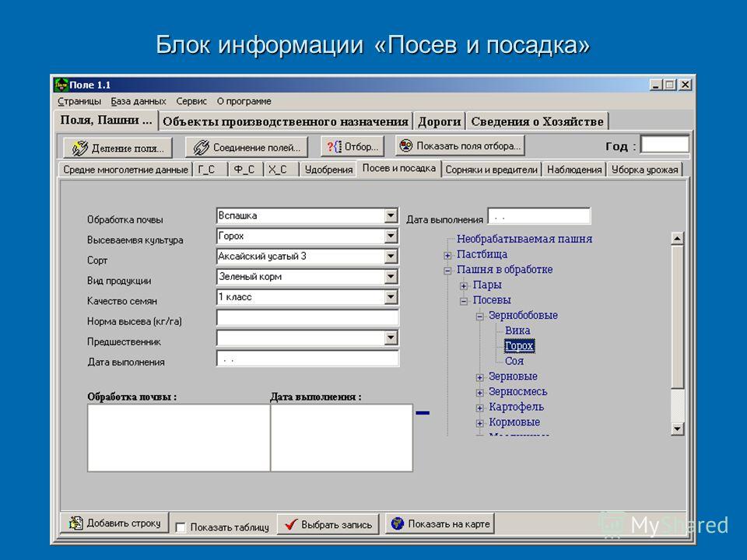This screenshot has height=560, width=747.
Task: Expand the Зерносмесь tree node
Action: point(480,393)
